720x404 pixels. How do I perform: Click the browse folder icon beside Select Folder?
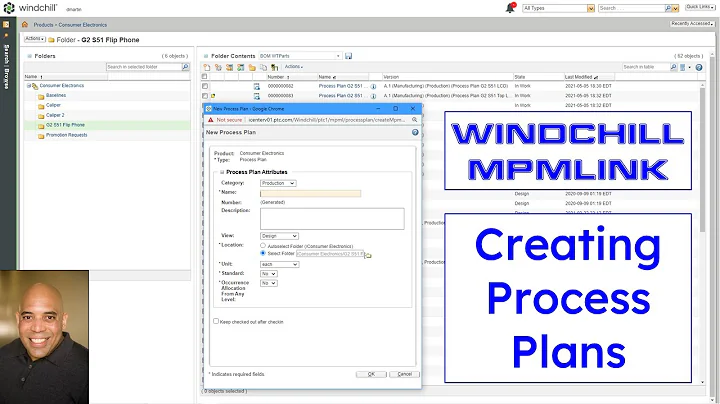pos(368,255)
